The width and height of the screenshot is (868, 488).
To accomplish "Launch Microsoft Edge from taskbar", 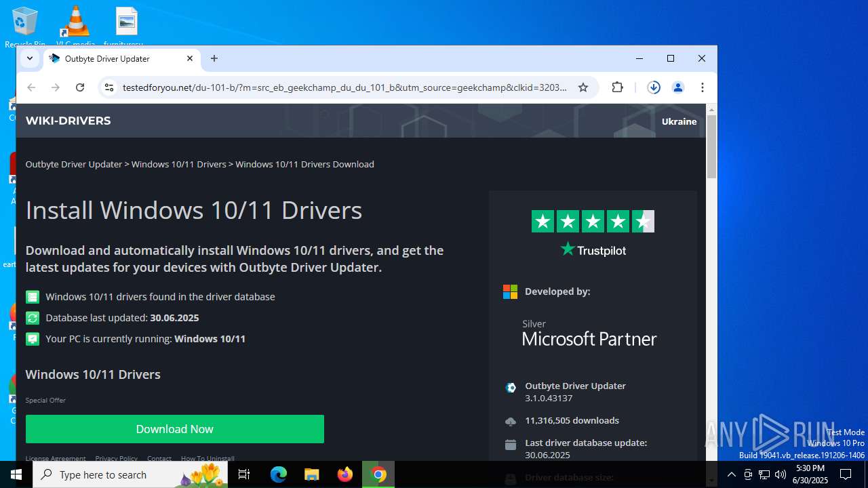I will pos(279,474).
